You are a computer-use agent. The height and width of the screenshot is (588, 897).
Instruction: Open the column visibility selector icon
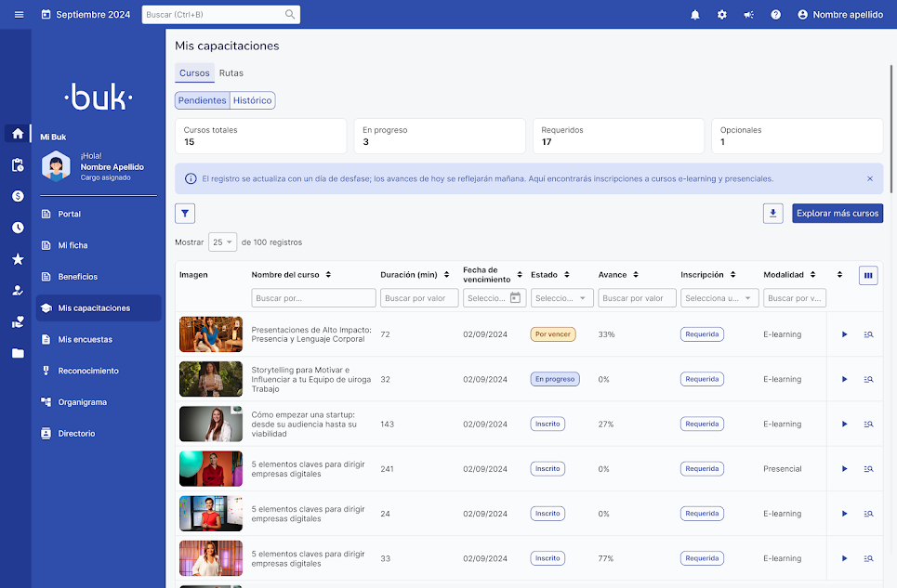coord(868,275)
